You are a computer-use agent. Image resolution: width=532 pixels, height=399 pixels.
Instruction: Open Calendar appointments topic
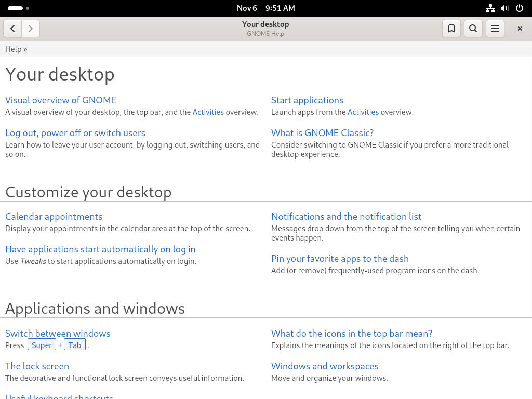(54, 217)
